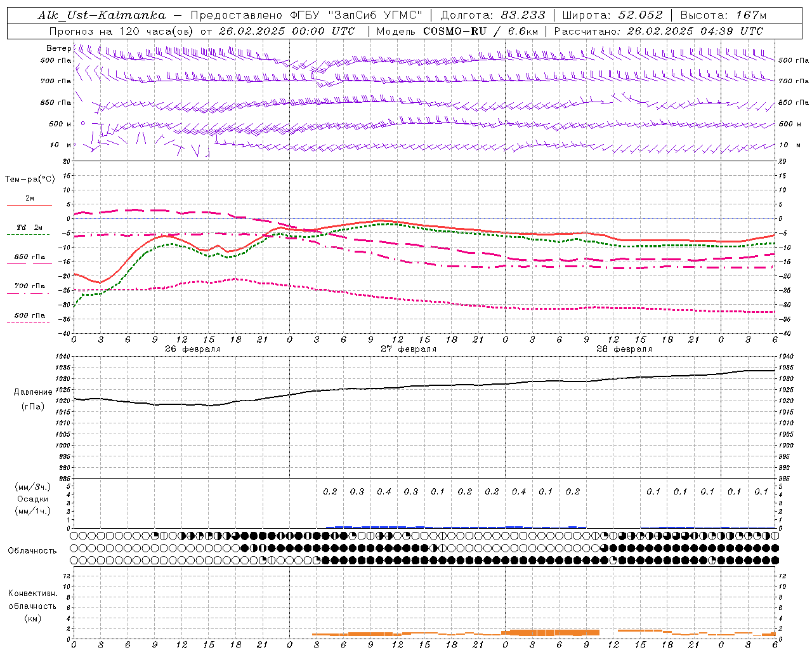Click the dotted line sample under 500 гПа legend
Viewport: 812px width, 650px height.
point(29,322)
